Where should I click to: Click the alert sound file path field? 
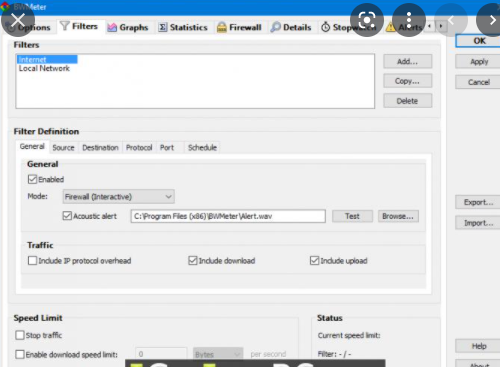coord(228,216)
